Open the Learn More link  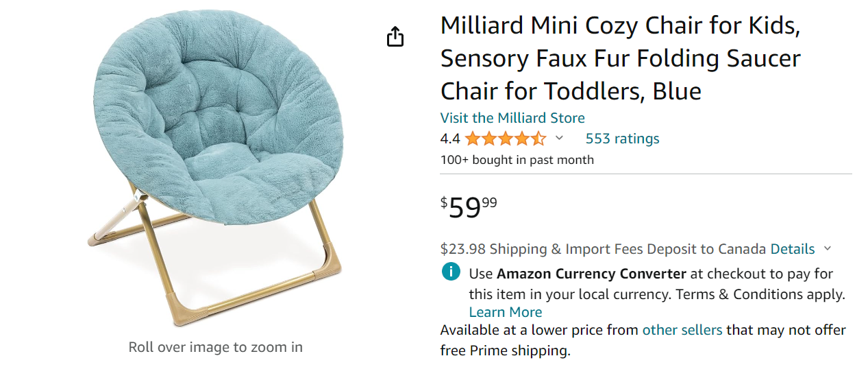[506, 312]
